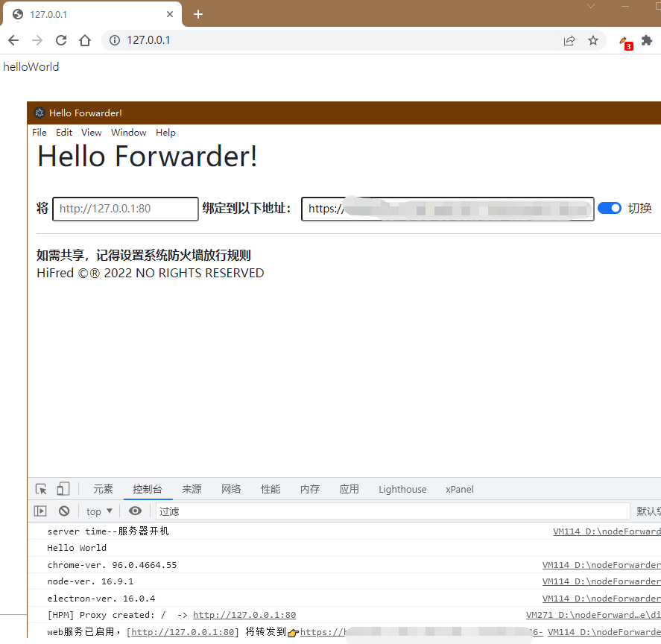
Task: Open the Edit menu in Hello Forwarder
Action: pos(64,133)
